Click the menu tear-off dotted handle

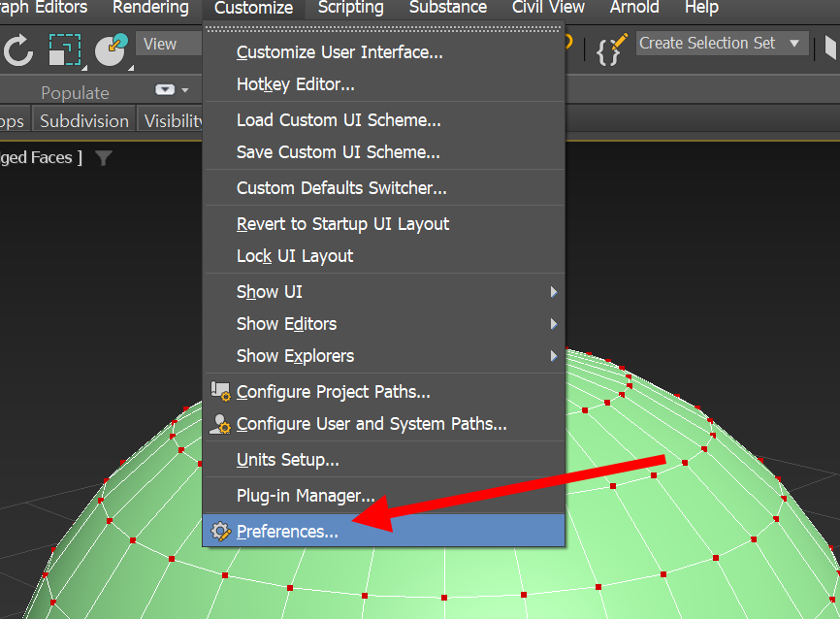click(383, 29)
